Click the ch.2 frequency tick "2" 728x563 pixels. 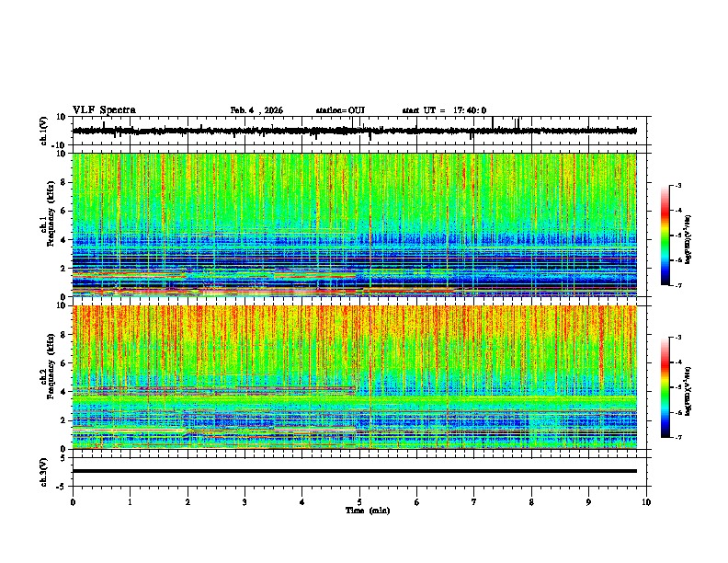(63, 420)
